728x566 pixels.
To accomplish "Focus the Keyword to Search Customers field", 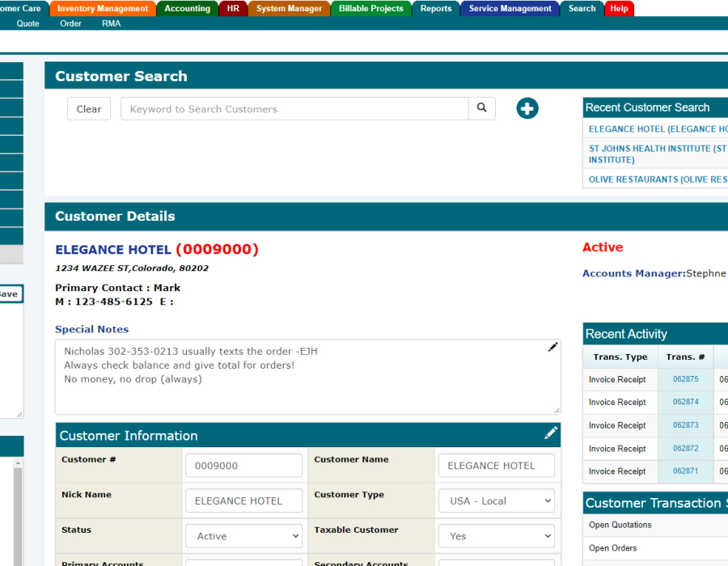I will tap(294, 109).
